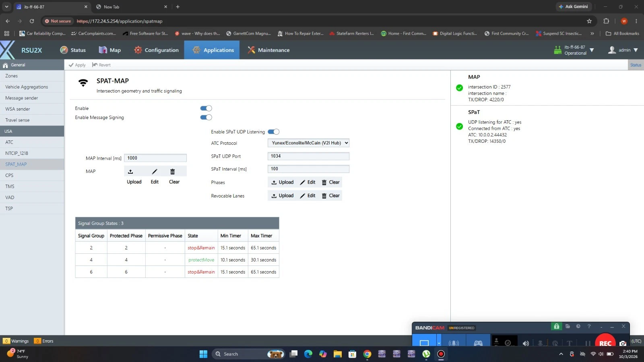Toggle Enable Message Signing switch

pyautogui.click(x=206, y=117)
